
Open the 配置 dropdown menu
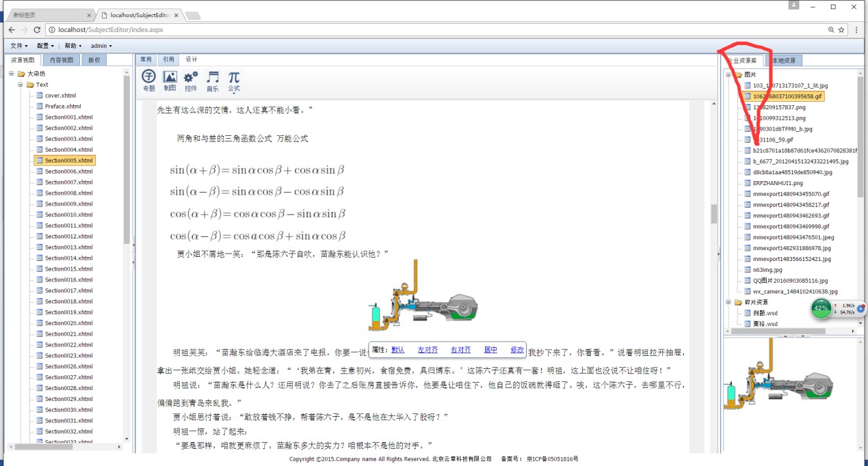click(47, 46)
